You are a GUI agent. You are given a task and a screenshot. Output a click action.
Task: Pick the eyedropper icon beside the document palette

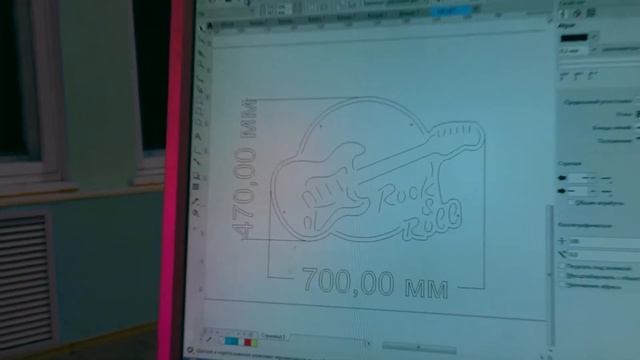pos(209,340)
